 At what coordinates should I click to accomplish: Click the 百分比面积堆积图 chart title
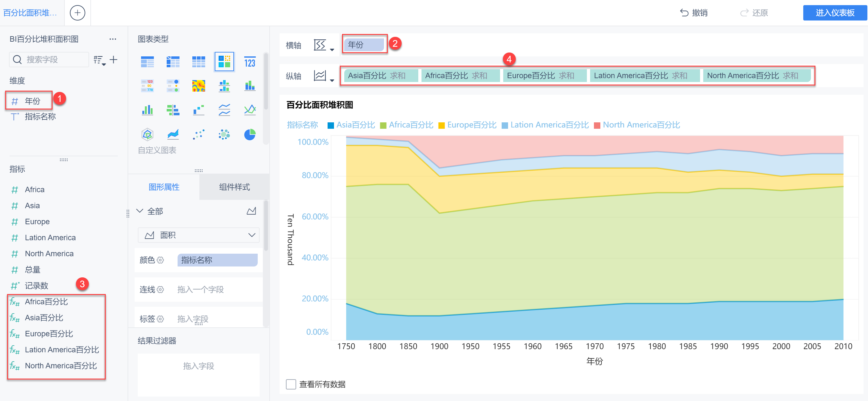pos(320,105)
